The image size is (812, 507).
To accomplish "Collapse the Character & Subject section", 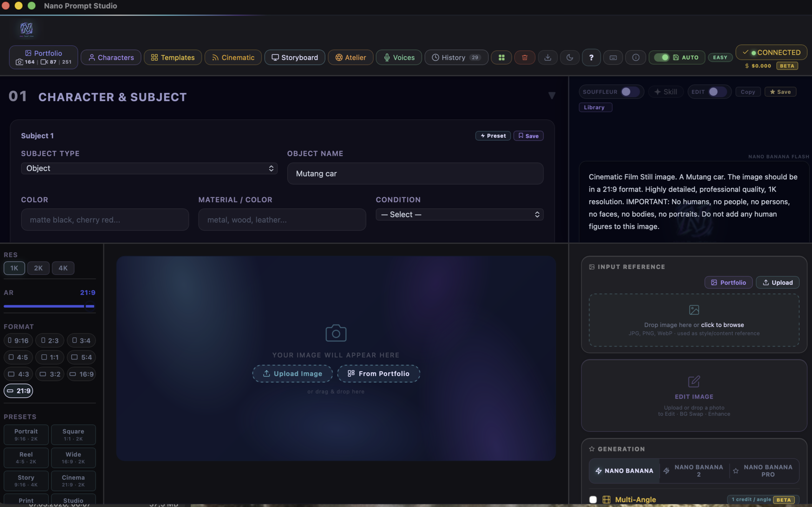I will (x=552, y=96).
